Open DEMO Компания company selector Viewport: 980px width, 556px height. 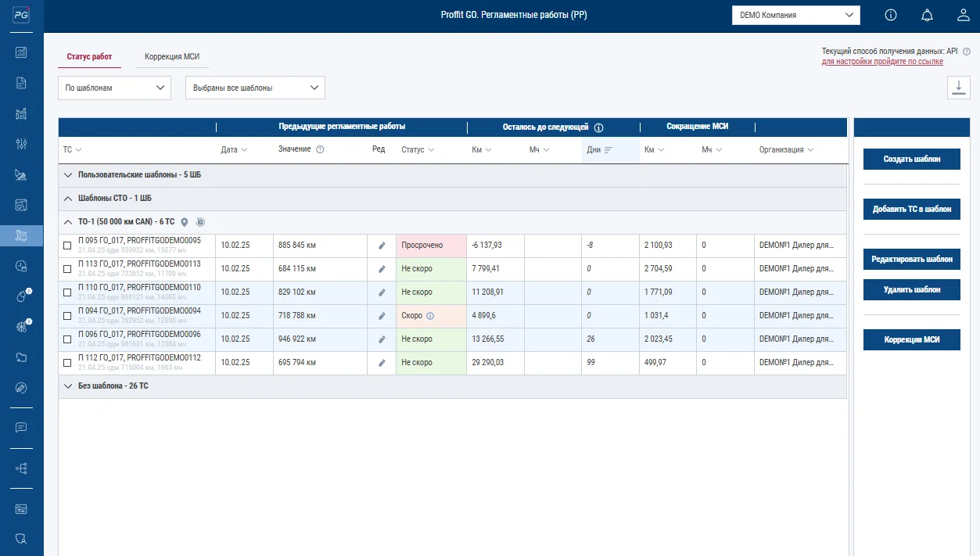795,15
